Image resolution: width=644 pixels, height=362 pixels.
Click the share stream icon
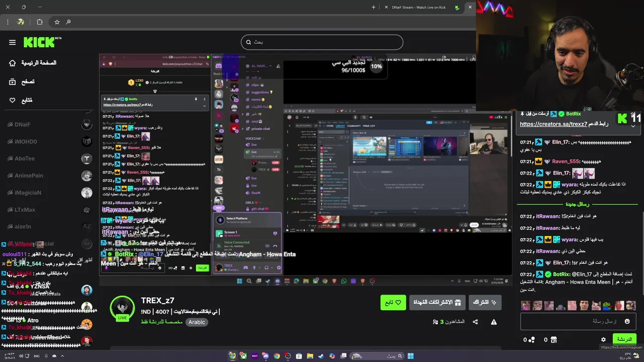475,322
